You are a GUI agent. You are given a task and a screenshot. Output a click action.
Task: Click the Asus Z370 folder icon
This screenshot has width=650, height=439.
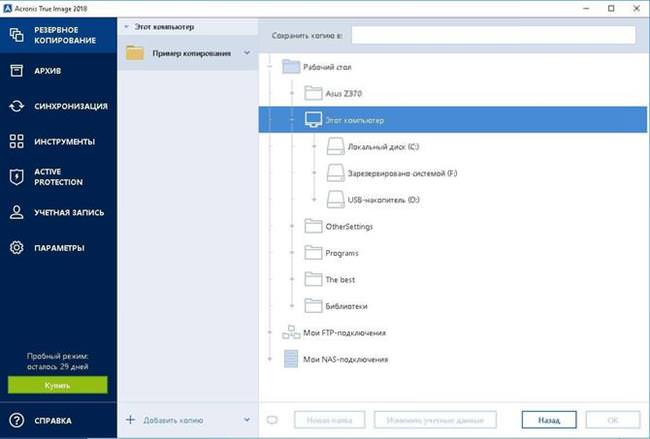pyautogui.click(x=313, y=93)
